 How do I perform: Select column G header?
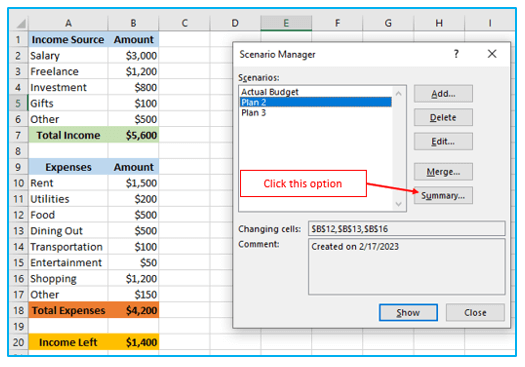(x=388, y=23)
